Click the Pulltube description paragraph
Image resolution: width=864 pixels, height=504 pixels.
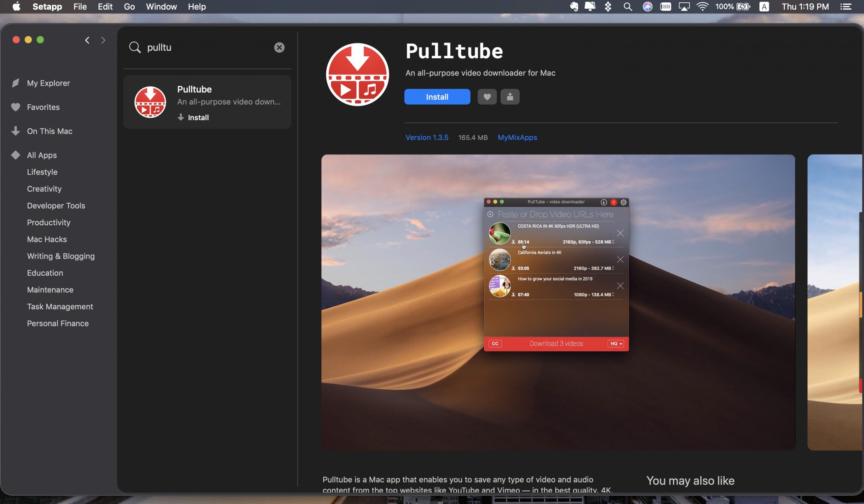pyautogui.click(x=468, y=484)
